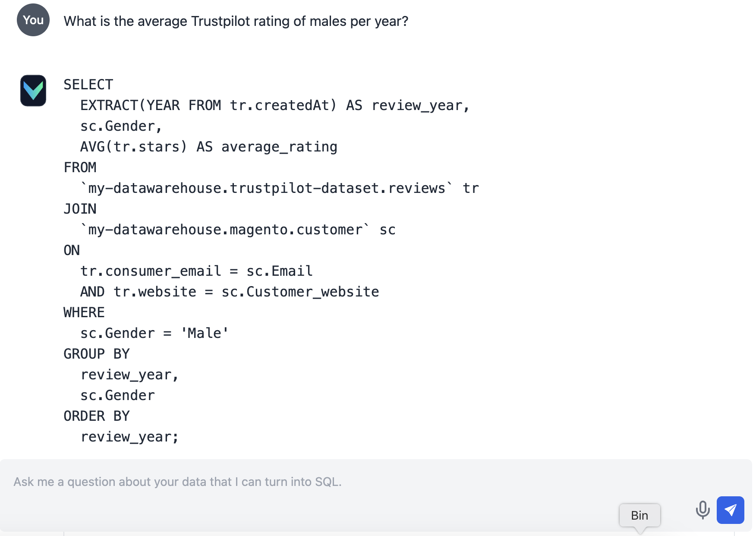The image size is (756, 536).
Task: Click the user question about Trustpilot rating
Action: point(236,21)
